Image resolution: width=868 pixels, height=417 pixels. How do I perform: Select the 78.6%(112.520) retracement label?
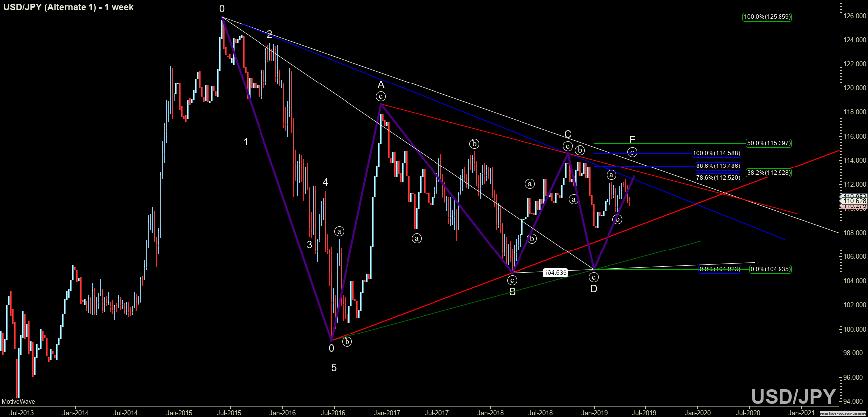tap(718, 178)
